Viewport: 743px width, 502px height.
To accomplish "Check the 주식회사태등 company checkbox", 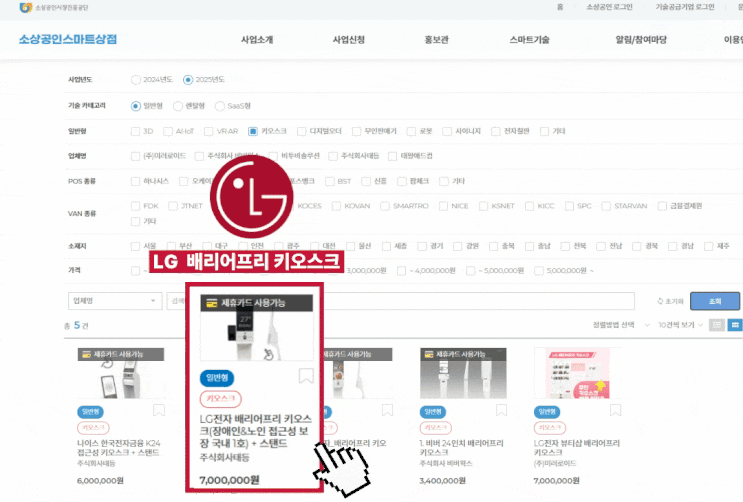I will pyautogui.click(x=333, y=156).
